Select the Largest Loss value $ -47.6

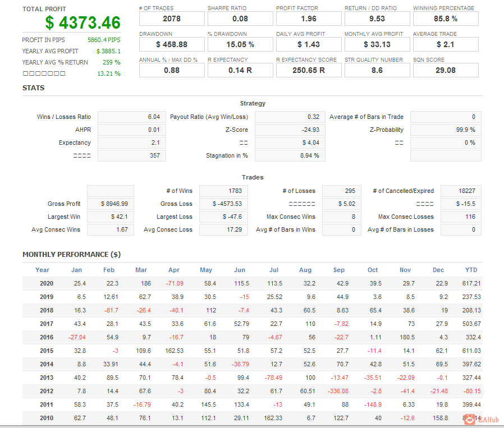coord(223,217)
